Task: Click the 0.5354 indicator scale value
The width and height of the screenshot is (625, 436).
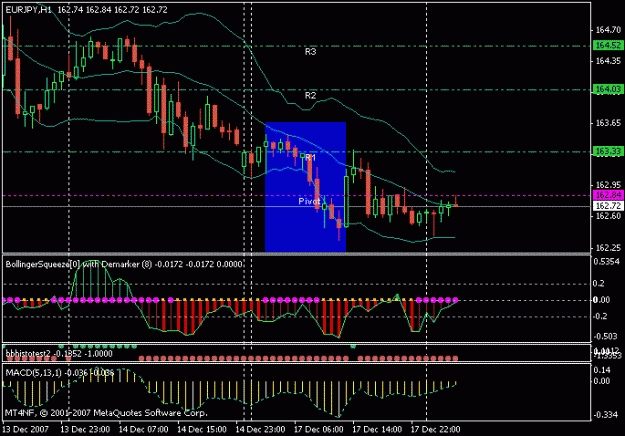Action: (607, 262)
